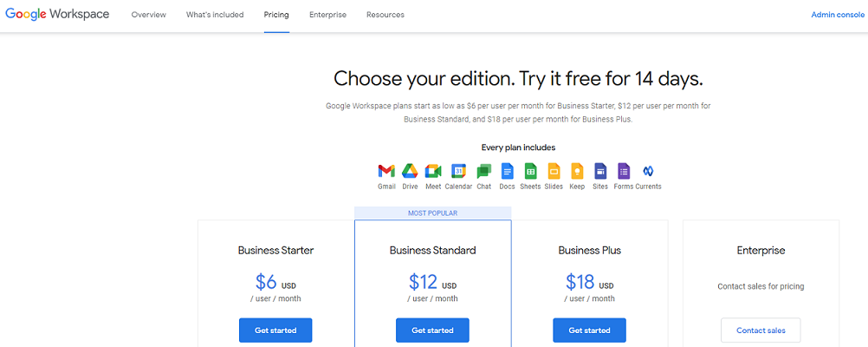The width and height of the screenshot is (868, 347).
Task: Select the Sheets icon
Action: [530, 171]
